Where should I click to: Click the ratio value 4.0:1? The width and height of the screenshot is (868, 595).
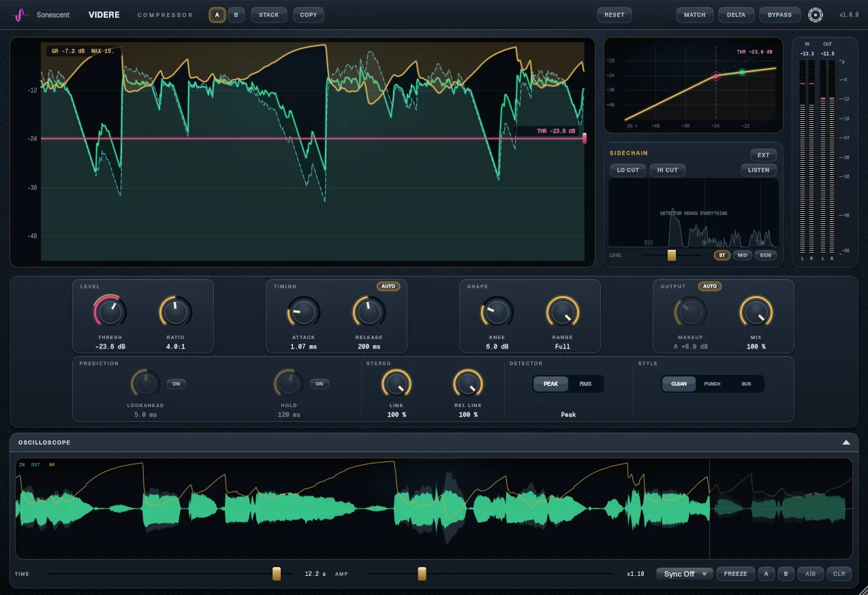tap(175, 347)
